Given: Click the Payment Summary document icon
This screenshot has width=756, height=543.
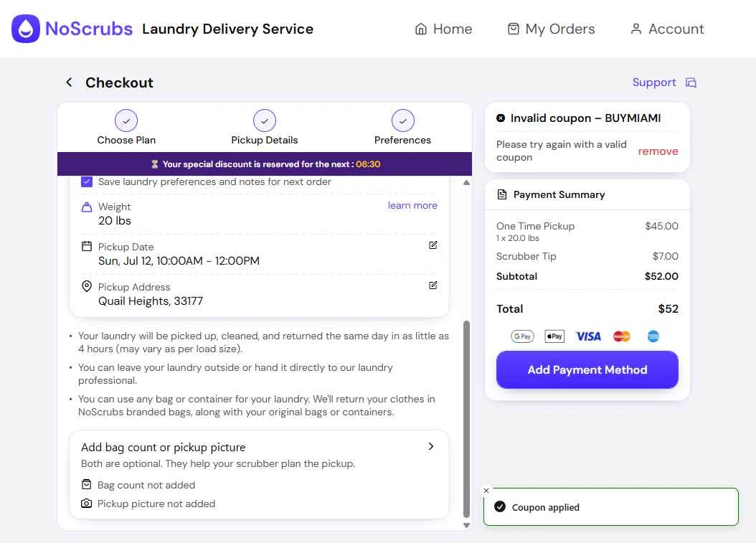Looking at the screenshot, I should coord(502,194).
